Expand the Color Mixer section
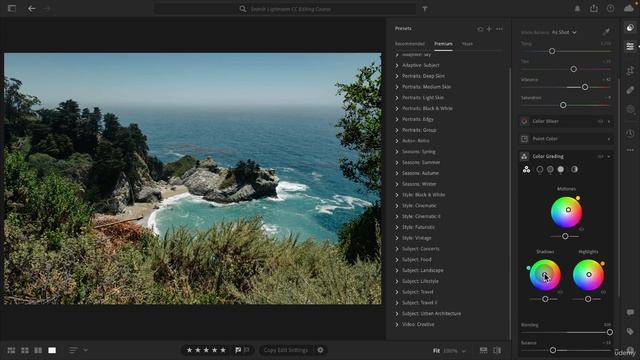 609,121
